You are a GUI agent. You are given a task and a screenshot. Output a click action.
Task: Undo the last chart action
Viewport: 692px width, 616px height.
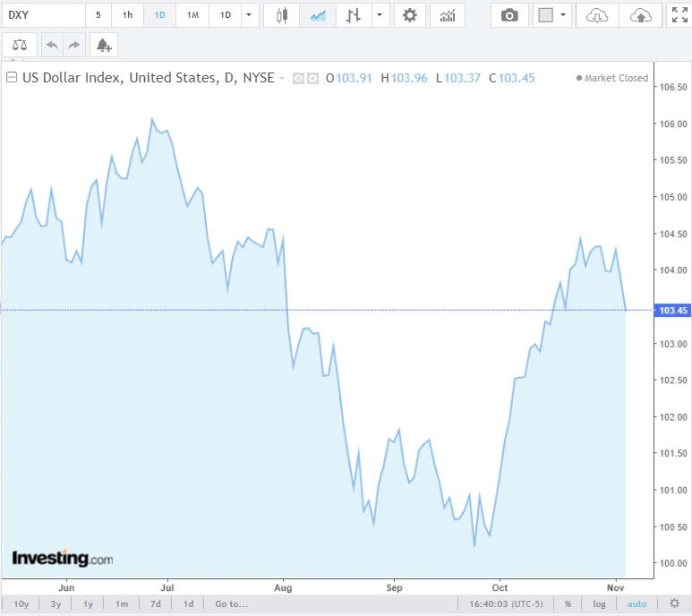click(x=52, y=45)
